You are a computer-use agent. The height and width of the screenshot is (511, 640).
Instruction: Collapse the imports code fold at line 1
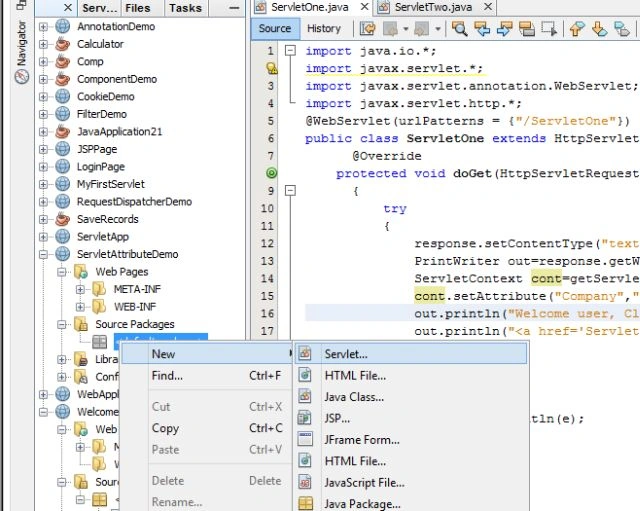[x=290, y=51]
